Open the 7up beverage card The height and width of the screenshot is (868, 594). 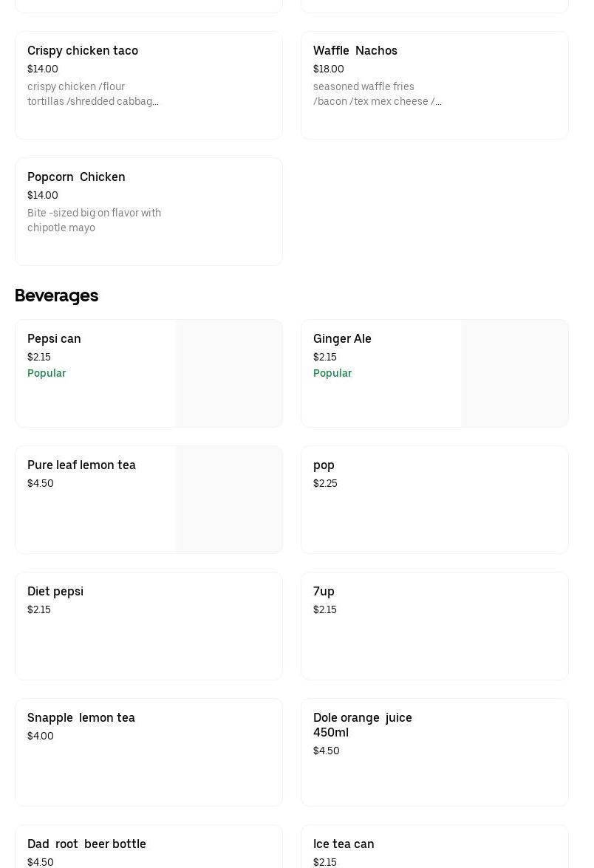[434, 626]
